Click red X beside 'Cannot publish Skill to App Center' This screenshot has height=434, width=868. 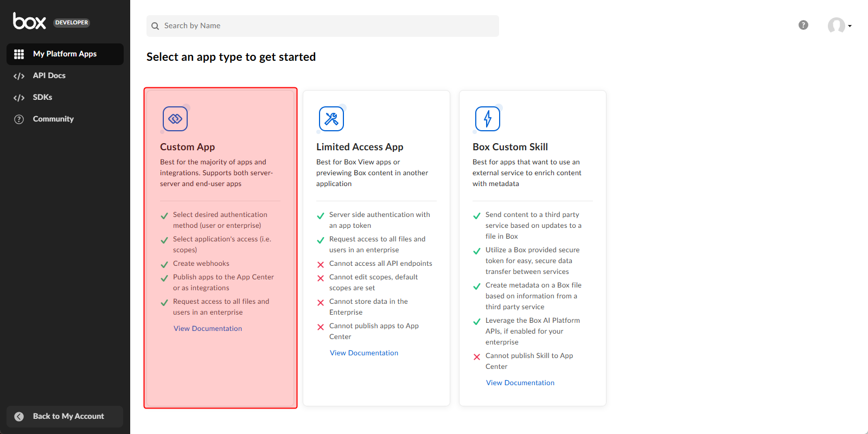(477, 357)
